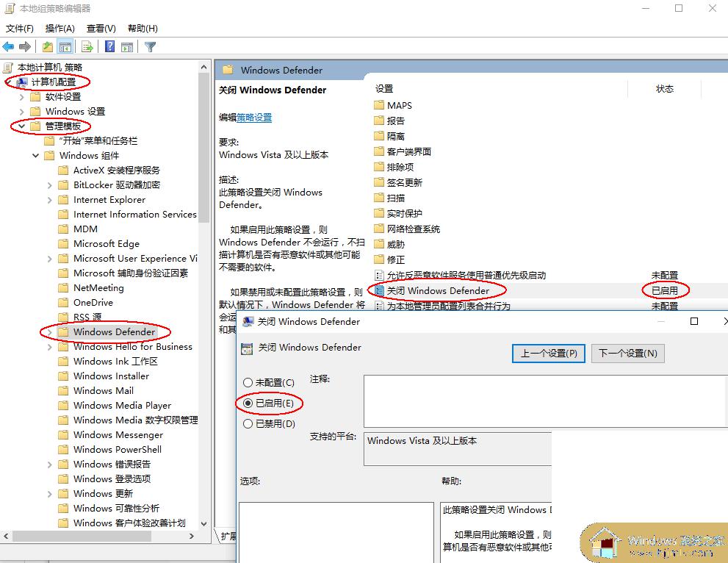Screen dimensions: 728x563
Task: Click the tree pane scroll down arrow
Action: click(x=203, y=523)
